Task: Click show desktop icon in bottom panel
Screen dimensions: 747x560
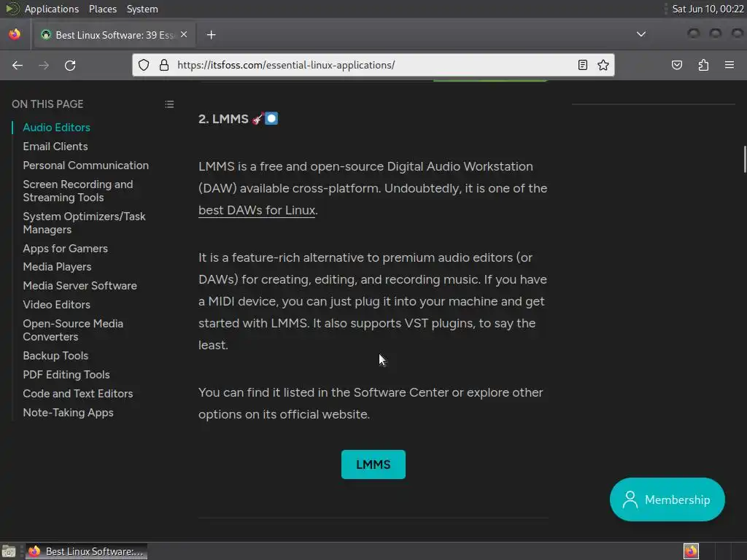Action: click(x=9, y=551)
